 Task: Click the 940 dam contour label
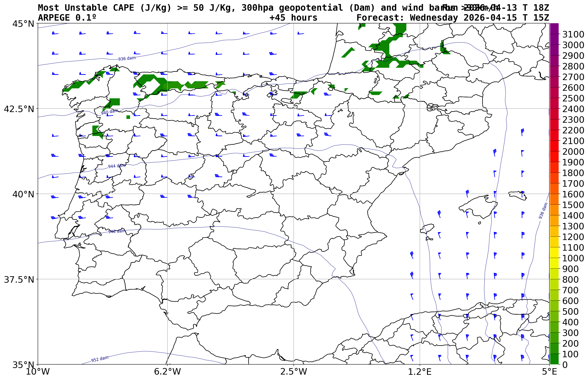pyautogui.click(x=109, y=112)
